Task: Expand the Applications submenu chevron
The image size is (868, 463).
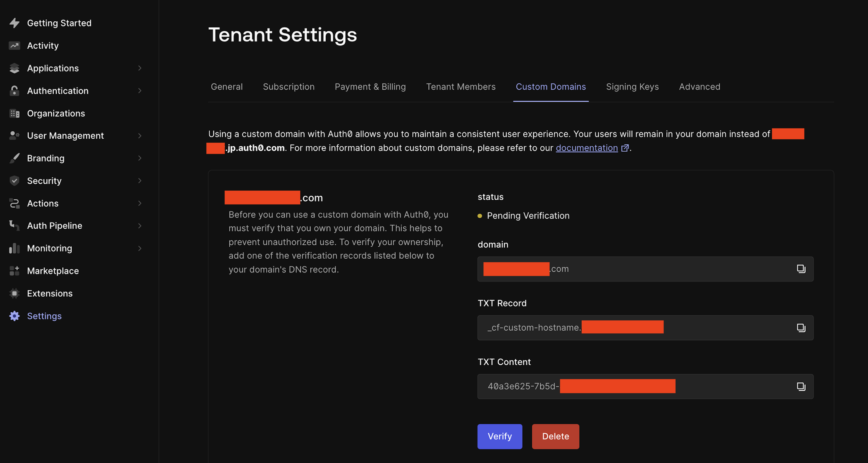Action: (x=140, y=68)
